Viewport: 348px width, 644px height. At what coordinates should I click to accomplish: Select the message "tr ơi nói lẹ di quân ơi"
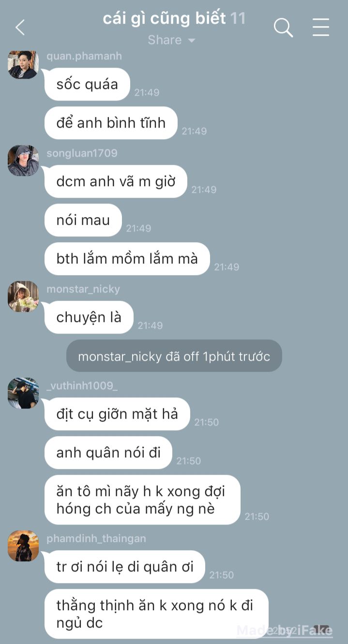point(125,567)
